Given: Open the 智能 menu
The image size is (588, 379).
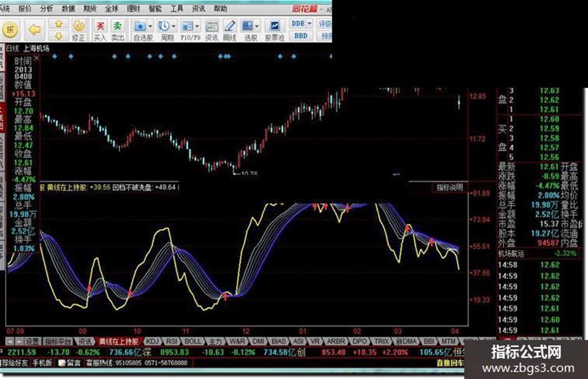Looking at the screenshot, I should 156,9.
